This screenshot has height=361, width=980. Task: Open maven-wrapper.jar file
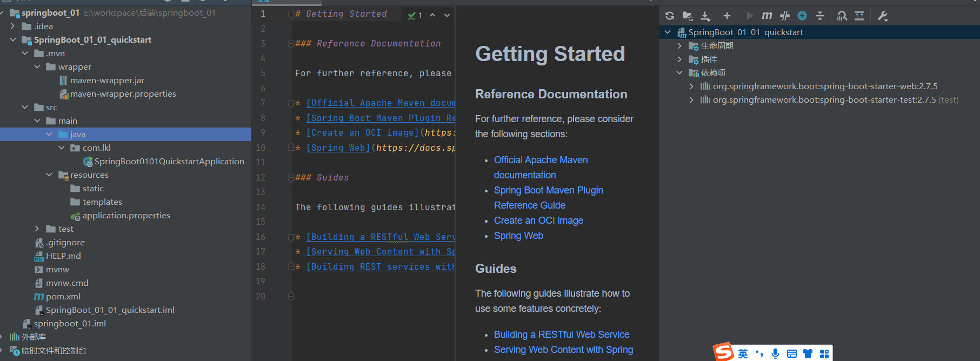coord(107,80)
